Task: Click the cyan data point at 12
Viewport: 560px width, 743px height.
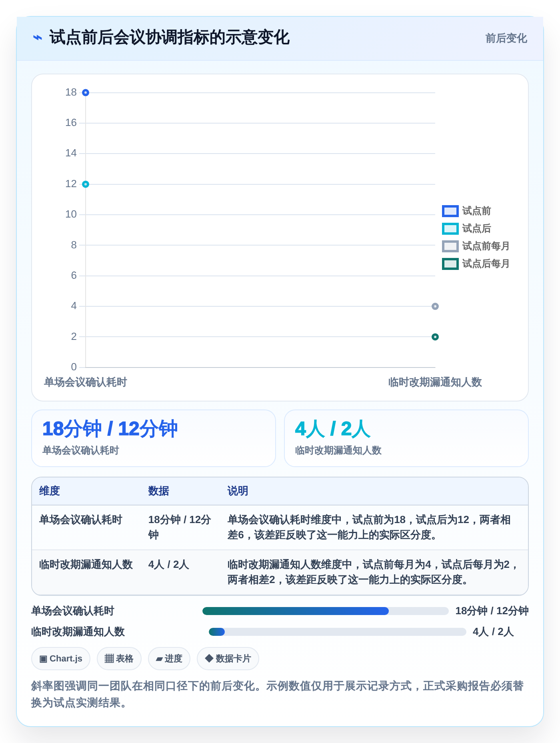Action: coord(86,184)
